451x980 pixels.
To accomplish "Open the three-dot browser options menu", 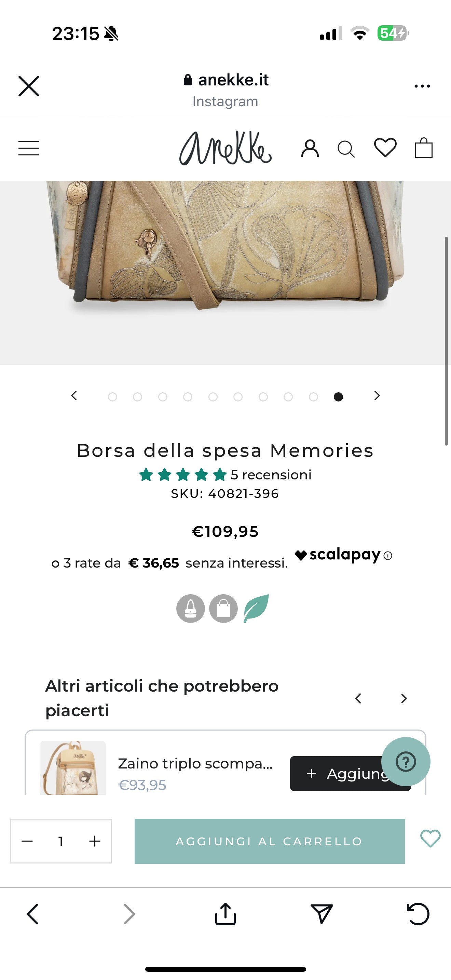I will point(422,86).
